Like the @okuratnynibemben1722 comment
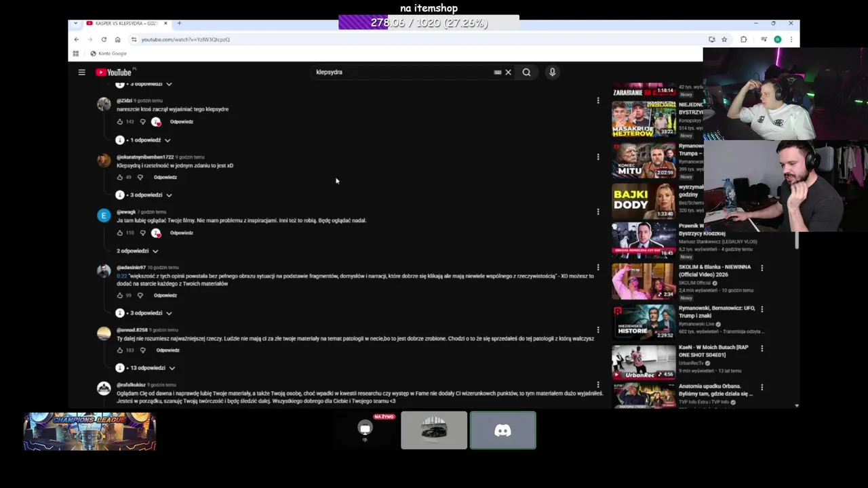This screenshot has width=868, height=488. 120,178
